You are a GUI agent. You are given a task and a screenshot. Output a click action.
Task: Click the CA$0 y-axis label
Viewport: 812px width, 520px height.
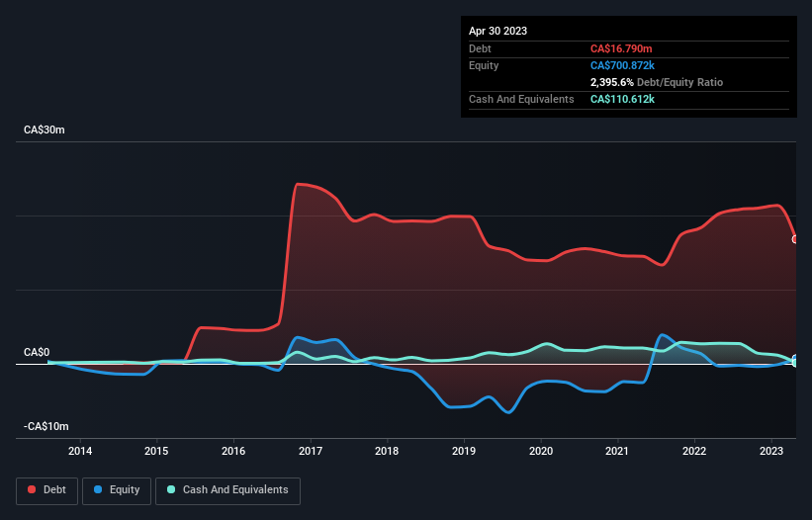coord(37,352)
